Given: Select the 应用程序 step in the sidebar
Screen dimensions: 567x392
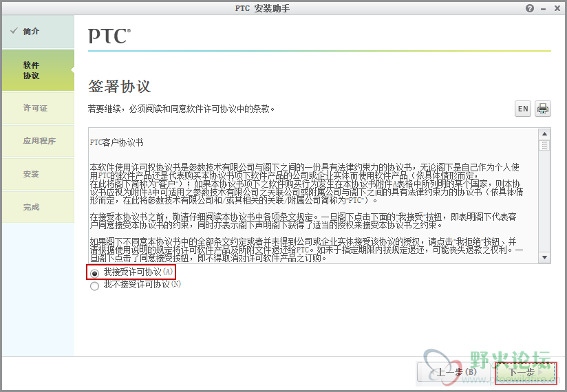Looking at the screenshot, I should (x=38, y=141).
